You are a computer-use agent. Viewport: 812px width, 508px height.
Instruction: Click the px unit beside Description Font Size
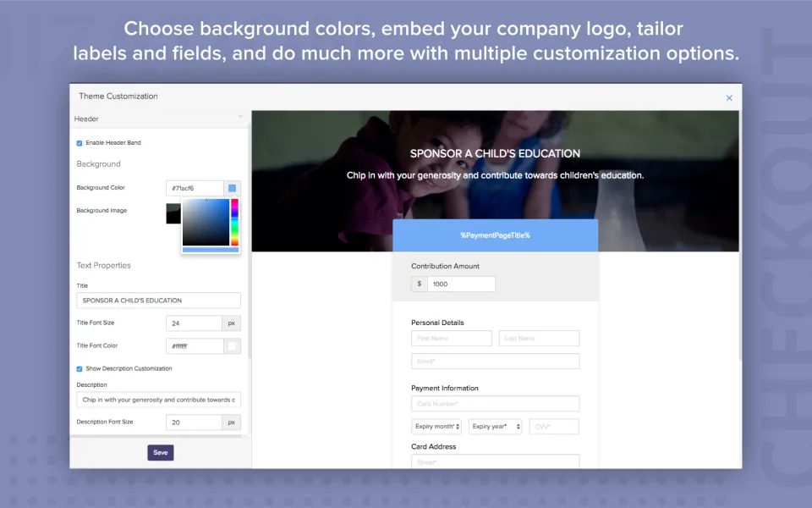click(x=232, y=422)
